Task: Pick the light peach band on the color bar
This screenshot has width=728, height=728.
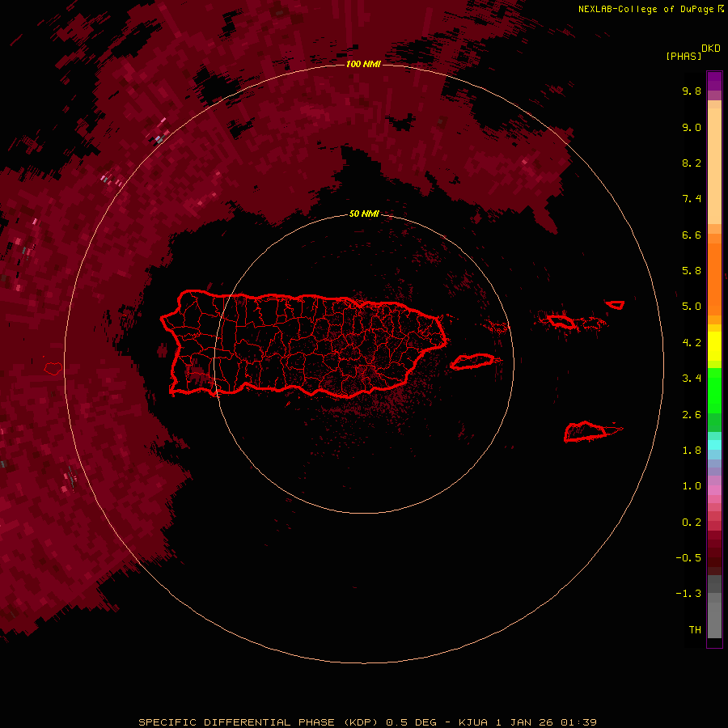Action: [x=714, y=167]
